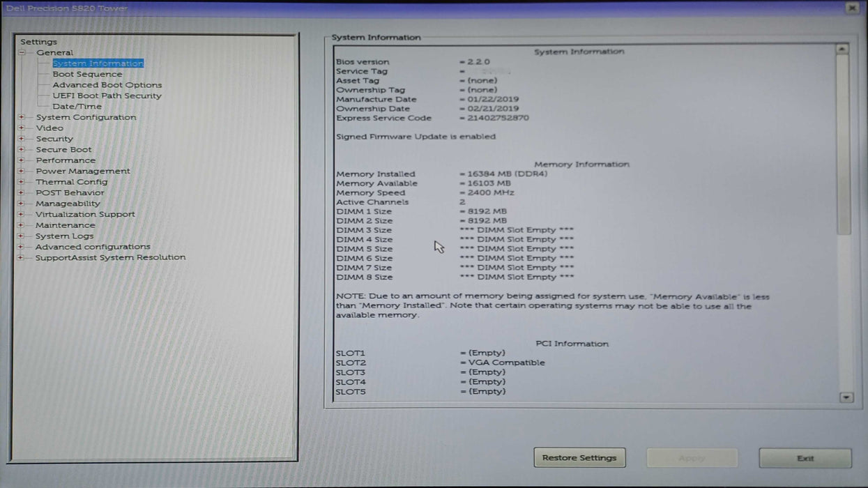Screen dimensions: 868x488
Task: Expand the Video settings node
Action: click(22, 128)
